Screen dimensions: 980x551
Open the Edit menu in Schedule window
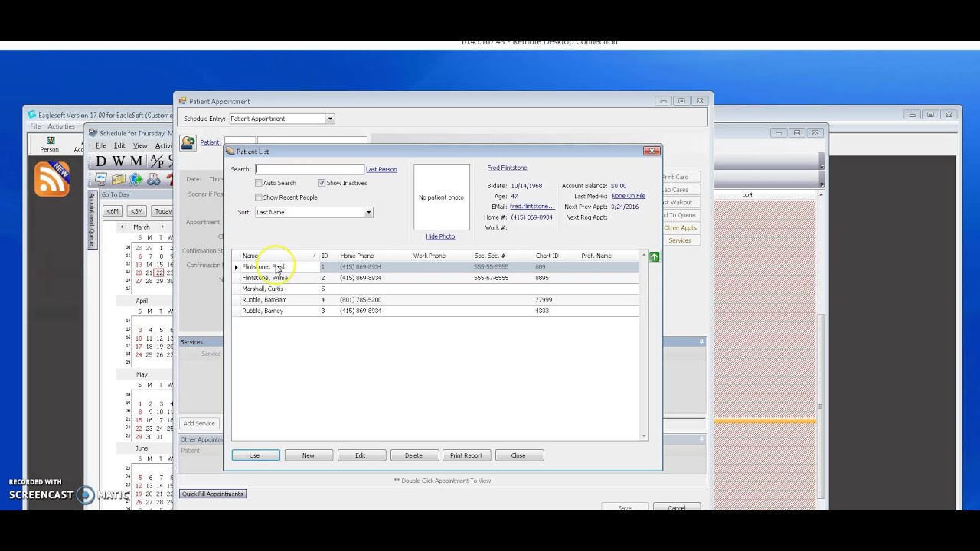(x=119, y=145)
